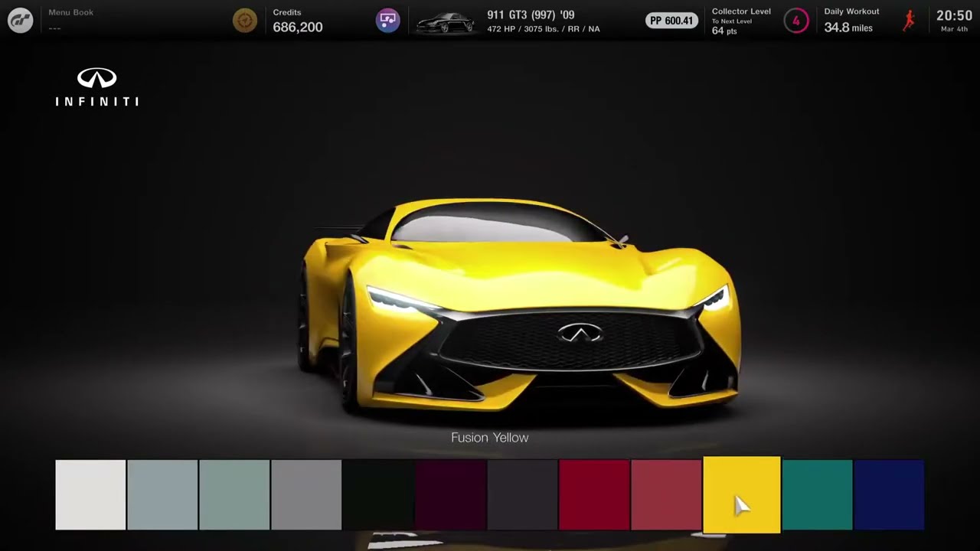Choose the white color swatch
The width and height of the screenshot is (980, 551).
pyautogui.click(x=90, y=494)
